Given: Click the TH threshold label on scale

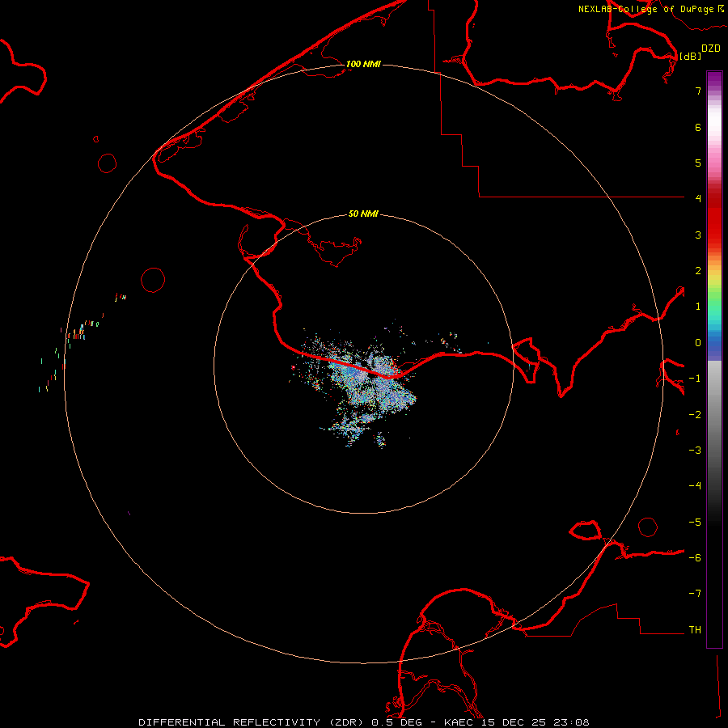Looking at the screenshot, I should pyautogui.click(x=695, y=630).
